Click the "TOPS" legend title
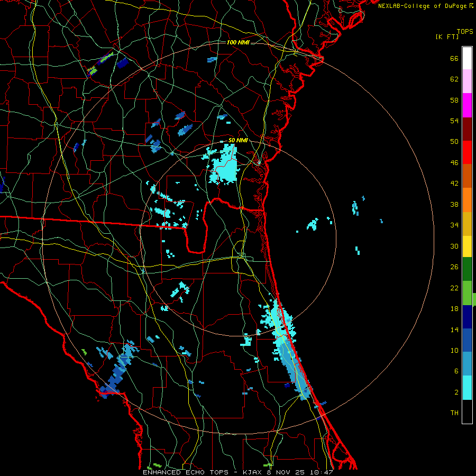The image size is (476, 476). 465,32
